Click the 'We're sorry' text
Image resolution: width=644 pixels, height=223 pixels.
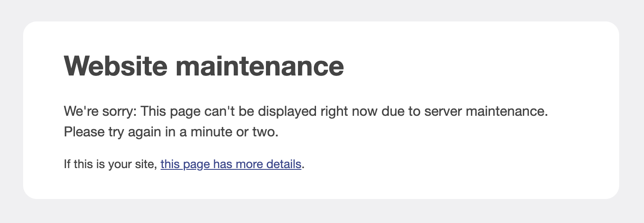click(x=100, y=112)
